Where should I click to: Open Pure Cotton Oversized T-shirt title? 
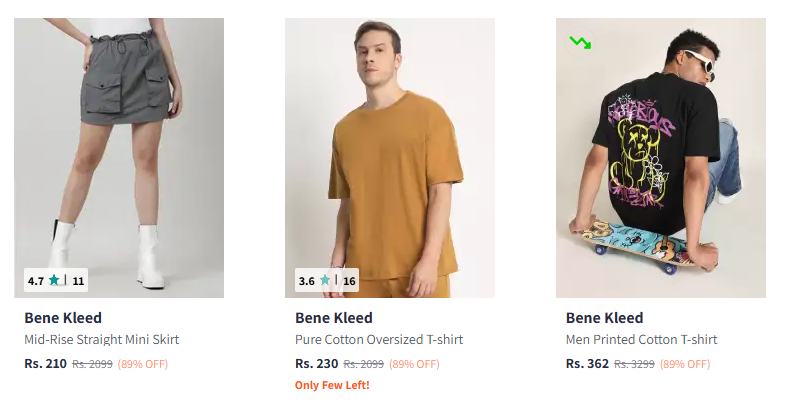(x=379, y=340)
